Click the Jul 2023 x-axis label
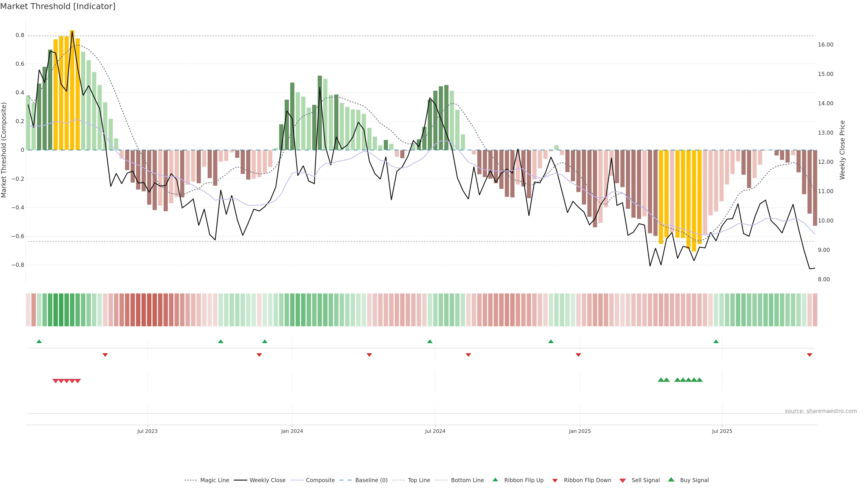 147,431
